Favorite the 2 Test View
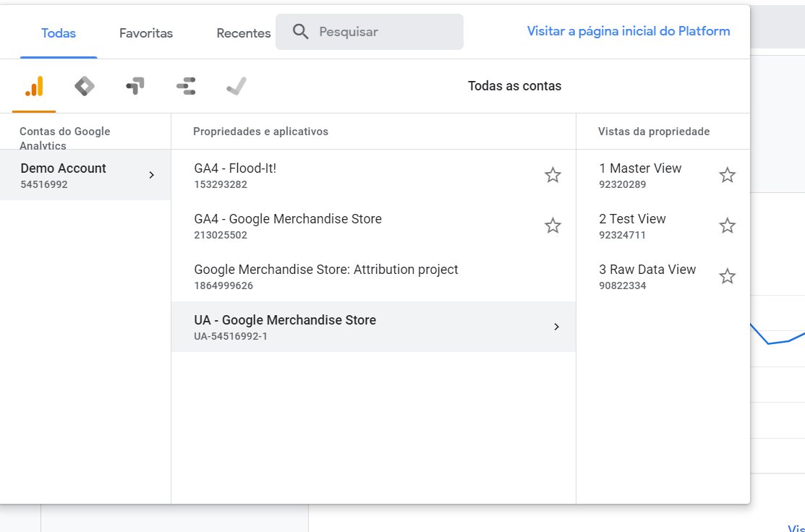Viewport: 805px width, 532px height. pos(728,226)
